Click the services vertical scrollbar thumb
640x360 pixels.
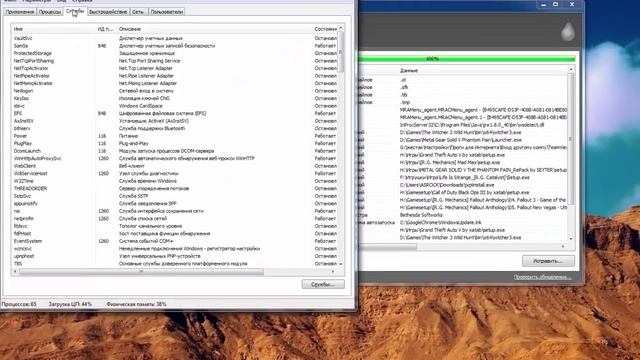coord(341,51)
